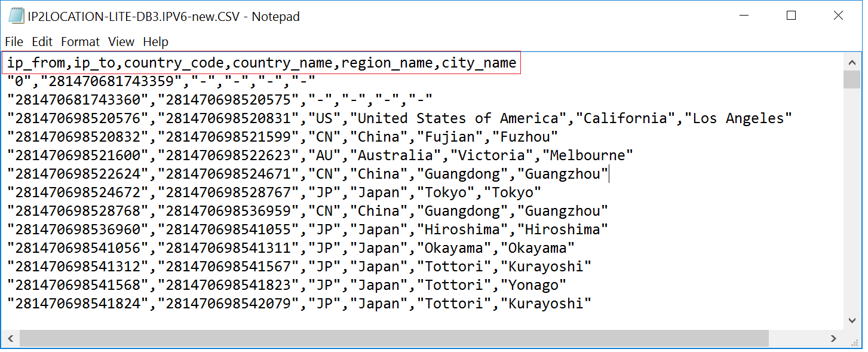Open the File menu
Screen dimensions: 868x352
pyautogui.click(x=14, y=42)
